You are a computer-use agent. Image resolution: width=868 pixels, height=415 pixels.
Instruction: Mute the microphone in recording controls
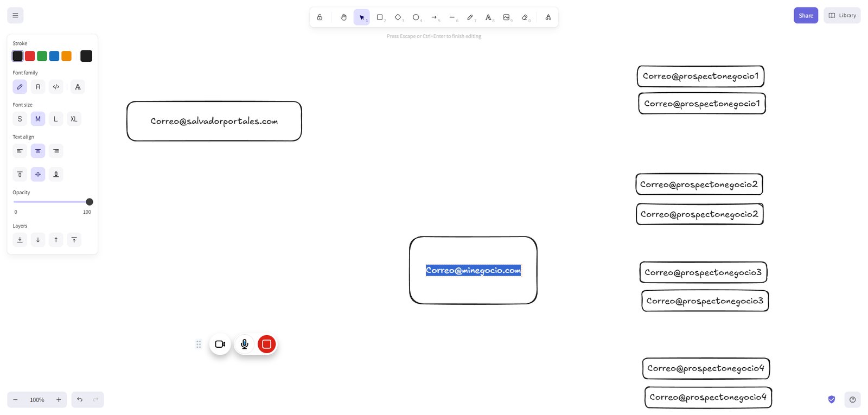[x=245, y=344]
